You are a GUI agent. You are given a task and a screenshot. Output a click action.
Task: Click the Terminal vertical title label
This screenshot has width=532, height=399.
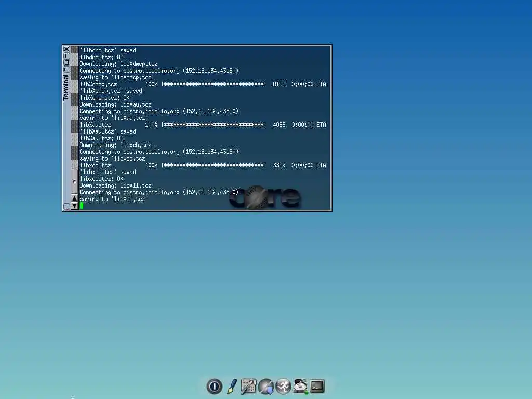click(x=66, y=87)
